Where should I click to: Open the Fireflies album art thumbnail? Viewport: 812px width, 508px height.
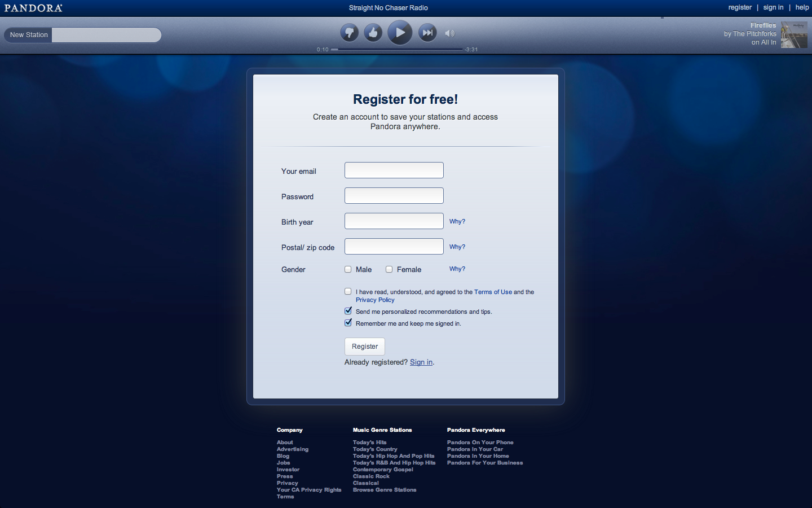tap(794, 35)
